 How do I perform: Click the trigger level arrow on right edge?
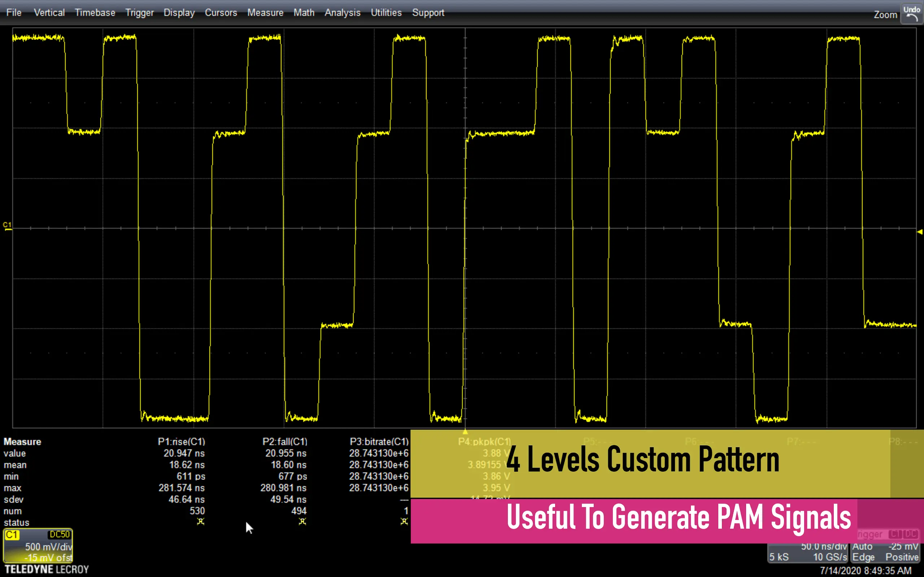920,232
